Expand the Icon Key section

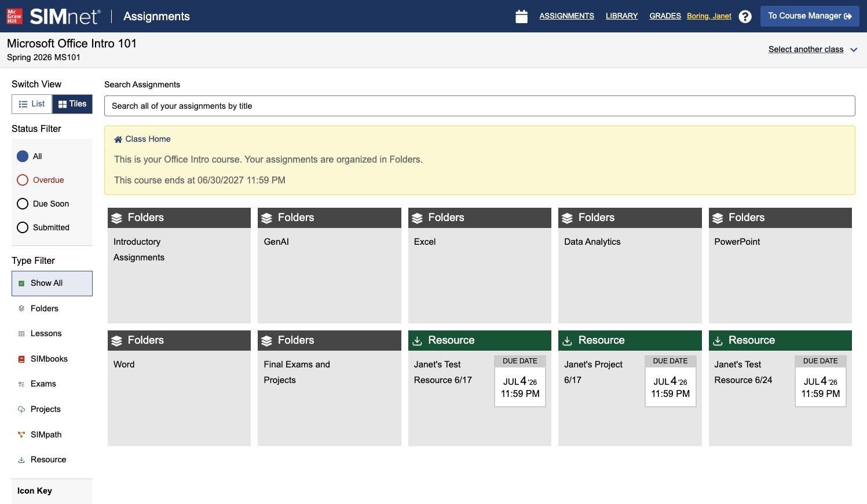(x=52, y=491)
